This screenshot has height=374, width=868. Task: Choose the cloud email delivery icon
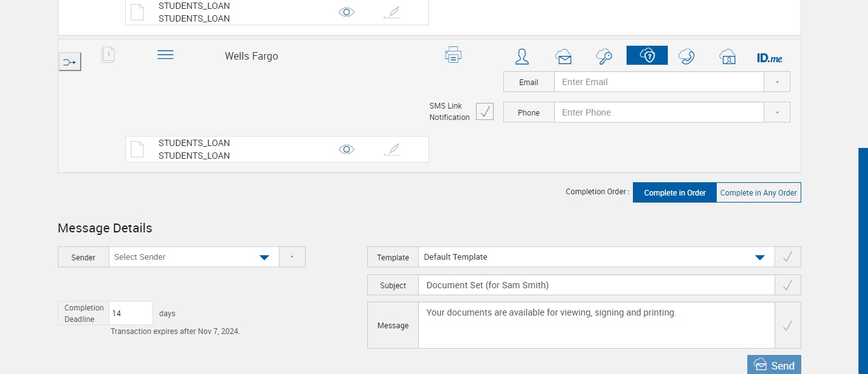pos(563,57)
